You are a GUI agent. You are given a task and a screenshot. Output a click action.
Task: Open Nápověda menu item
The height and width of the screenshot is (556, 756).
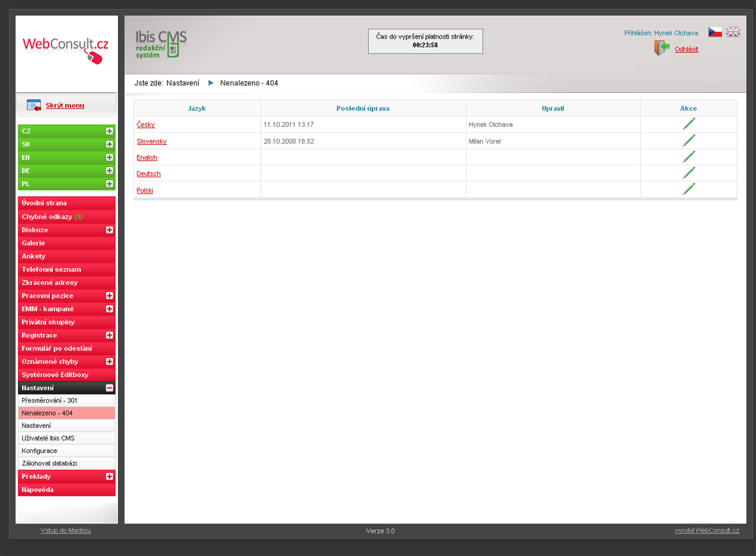click(x=67, y=490)
